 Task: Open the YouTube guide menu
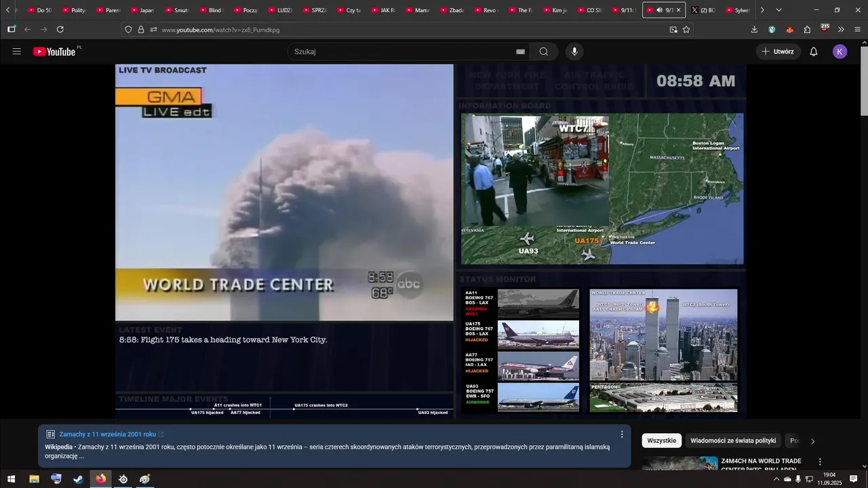(17, 52)
